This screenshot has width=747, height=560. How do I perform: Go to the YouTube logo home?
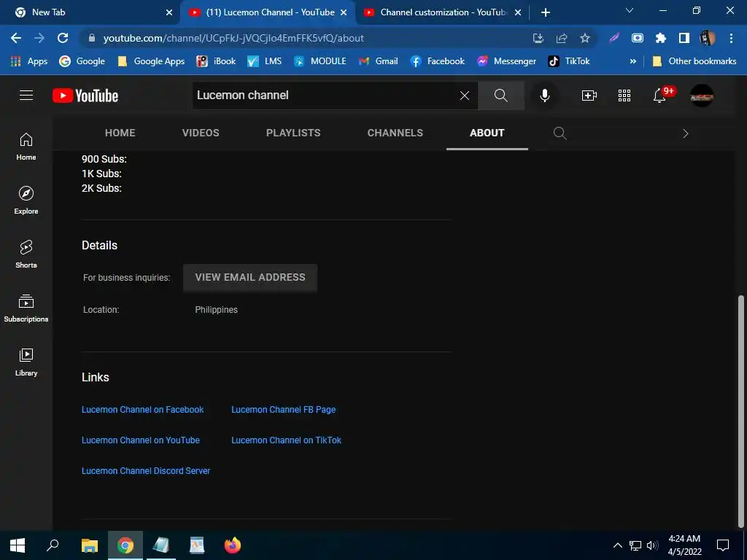coord(85,96)
